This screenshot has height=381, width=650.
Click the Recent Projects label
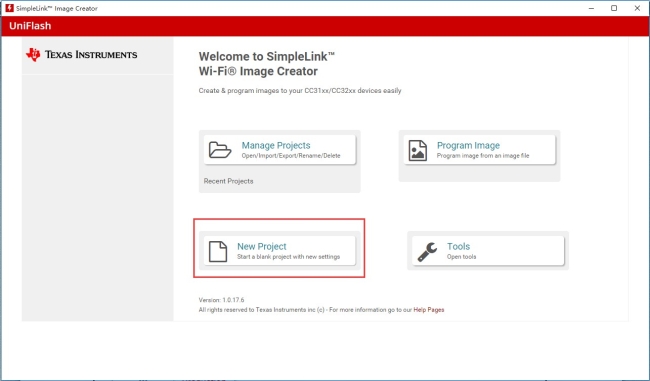[x=228, y=181]
